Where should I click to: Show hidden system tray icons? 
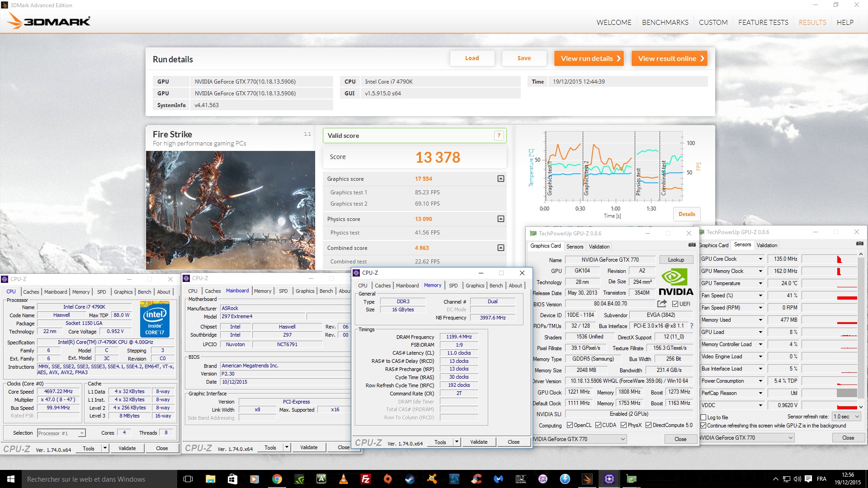pyautogui.click(x=776, y=479)
